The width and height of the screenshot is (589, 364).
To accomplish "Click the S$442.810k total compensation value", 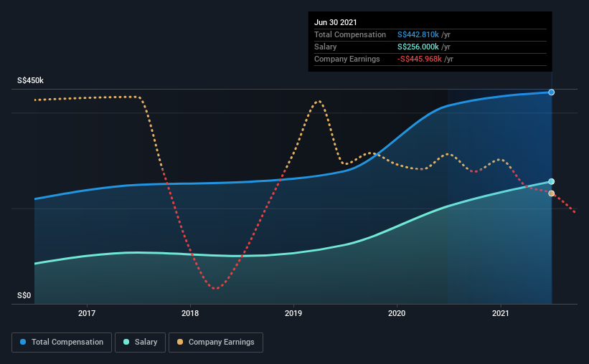I will click(x=418, y=34).
